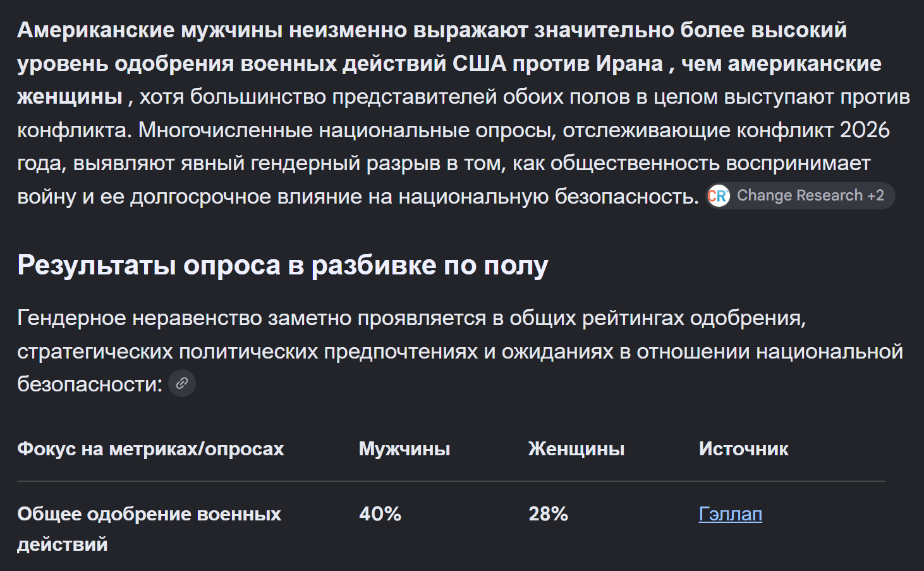Select the Мужчины column header
The height and width of the screenshot is (571, 924).
(404, 449)
